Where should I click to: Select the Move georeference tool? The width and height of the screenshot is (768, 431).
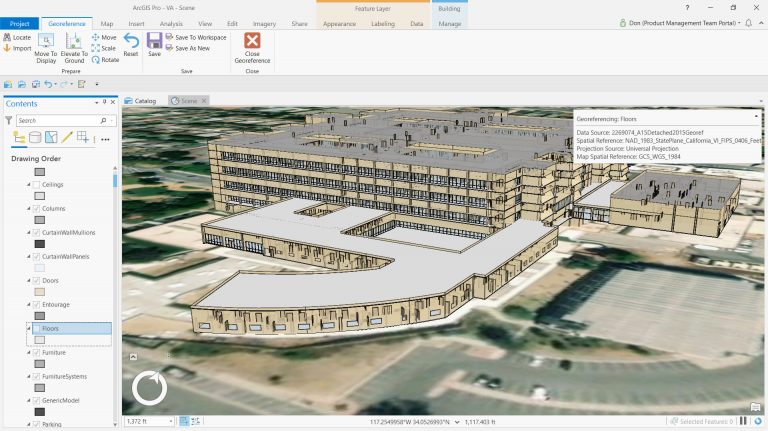[x=104, y=37]
